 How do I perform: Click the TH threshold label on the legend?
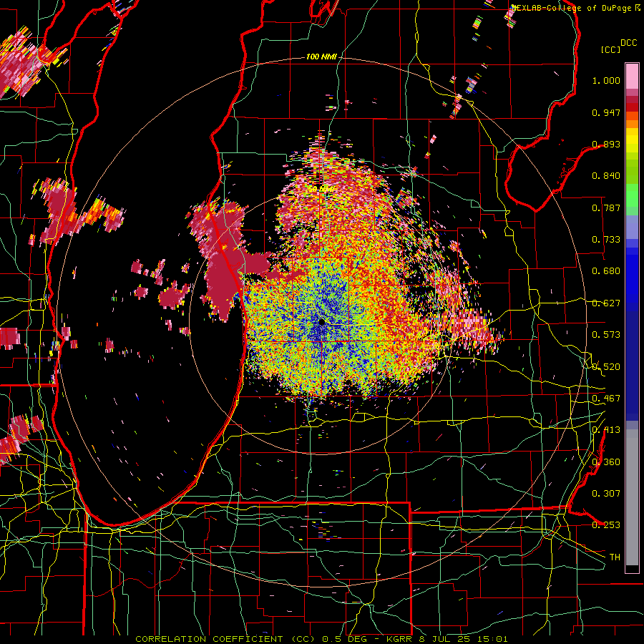pos(615,557)
